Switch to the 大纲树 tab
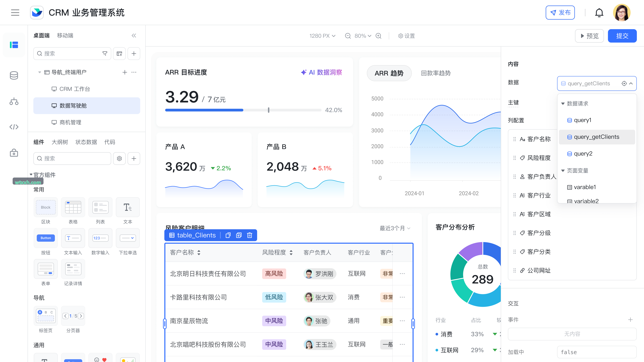The width and height of the screenshot is (644, 362). (60, 142)
